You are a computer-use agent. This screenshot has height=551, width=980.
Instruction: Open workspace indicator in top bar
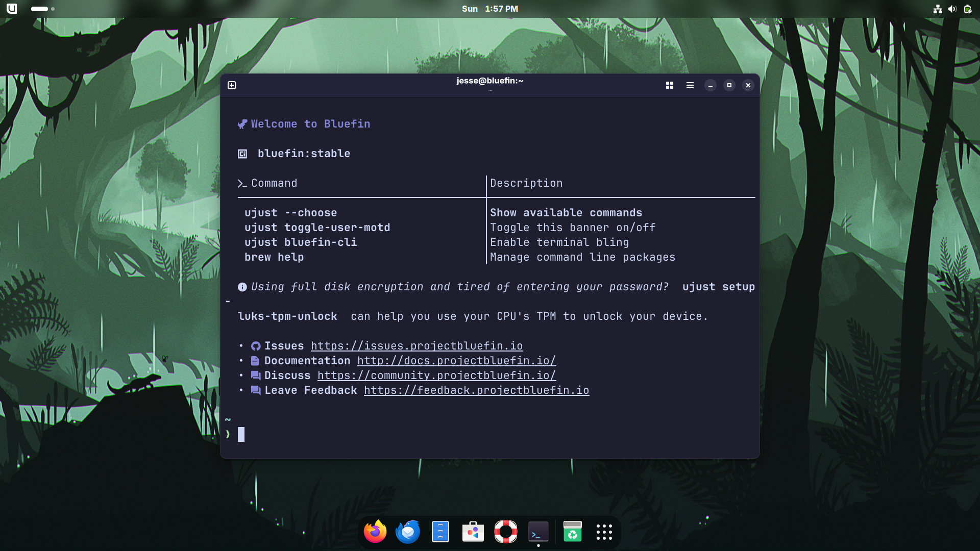tap(43, 9)
